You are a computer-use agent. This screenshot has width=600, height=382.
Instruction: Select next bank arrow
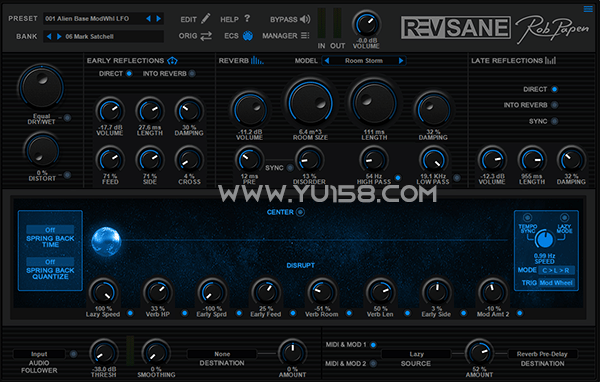tap(59, 36)
